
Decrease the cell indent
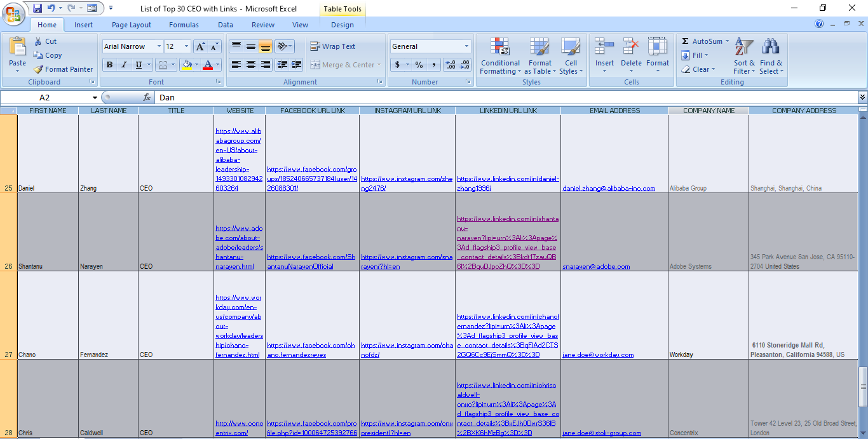click(x=282, y=65)
